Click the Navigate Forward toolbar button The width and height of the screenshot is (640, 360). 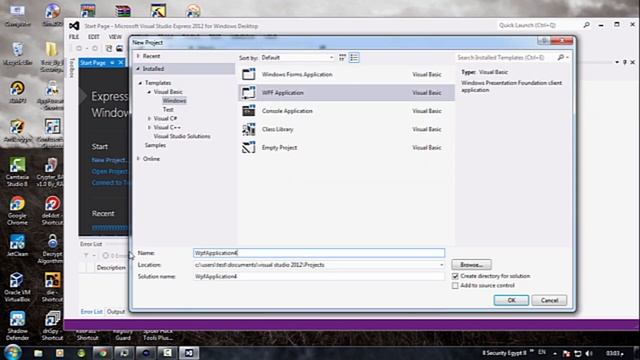(x=95, y=48)
